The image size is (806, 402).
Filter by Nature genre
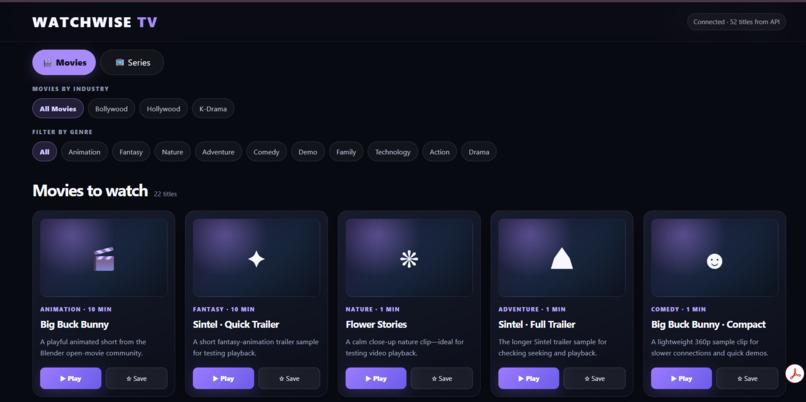click(172, 152)
